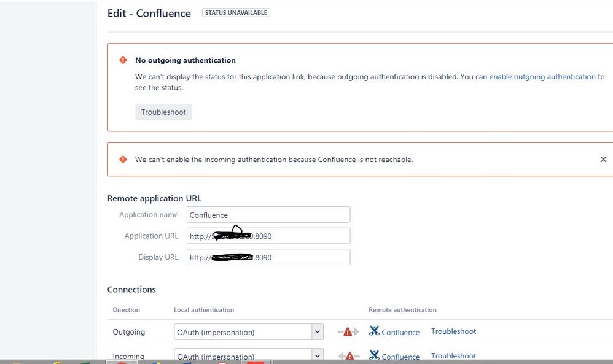Open the Troubleshoot link in the Incoming row
Viewport: 613px width, 364px height.
453,356
